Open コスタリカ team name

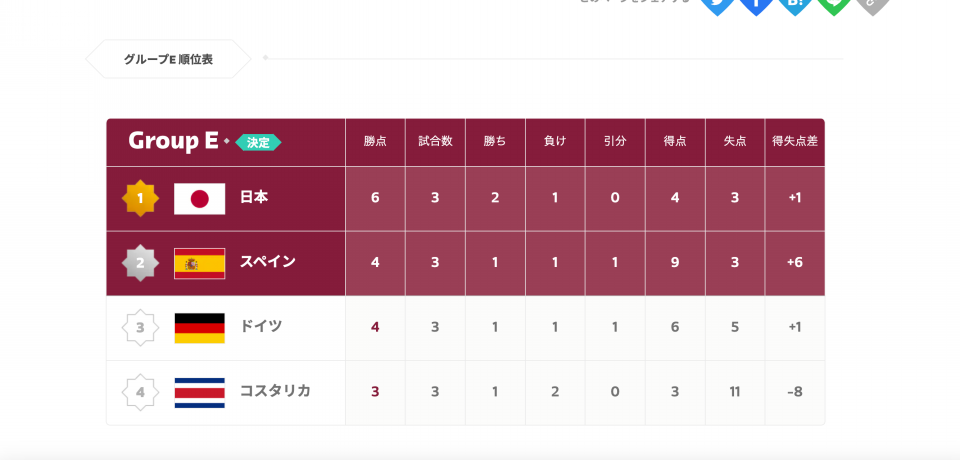275,391
